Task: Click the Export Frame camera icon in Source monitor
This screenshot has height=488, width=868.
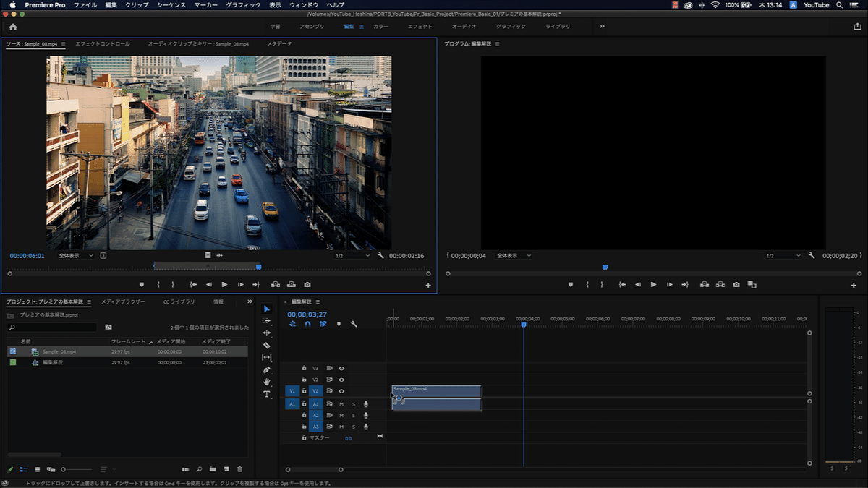Action: [x=307, y=285]
